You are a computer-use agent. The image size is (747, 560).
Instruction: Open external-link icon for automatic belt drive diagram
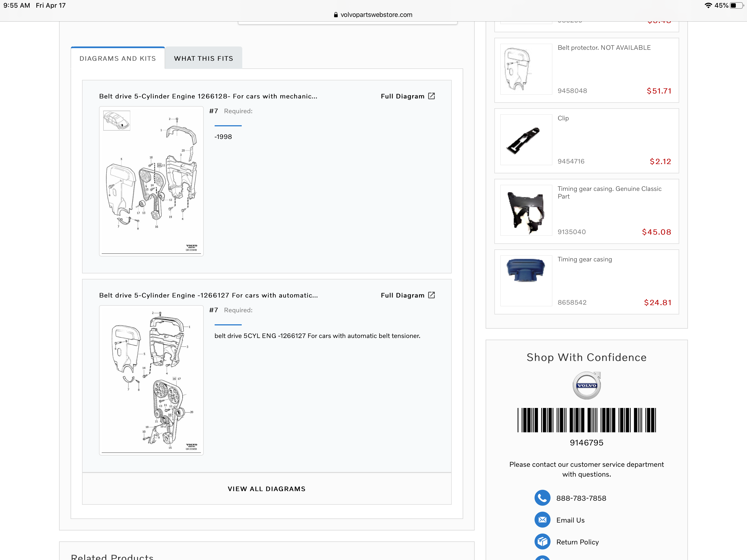pos(431,295)
